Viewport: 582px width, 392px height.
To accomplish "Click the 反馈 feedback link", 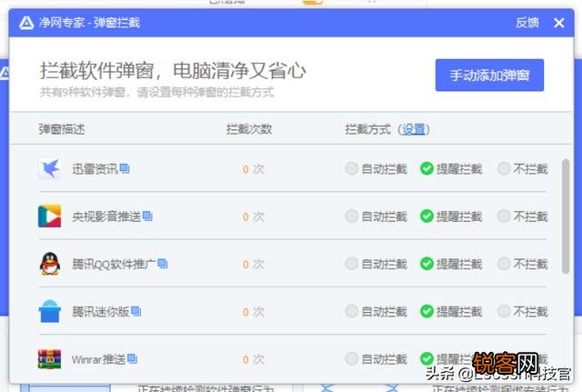I will [x=527, y=23].
